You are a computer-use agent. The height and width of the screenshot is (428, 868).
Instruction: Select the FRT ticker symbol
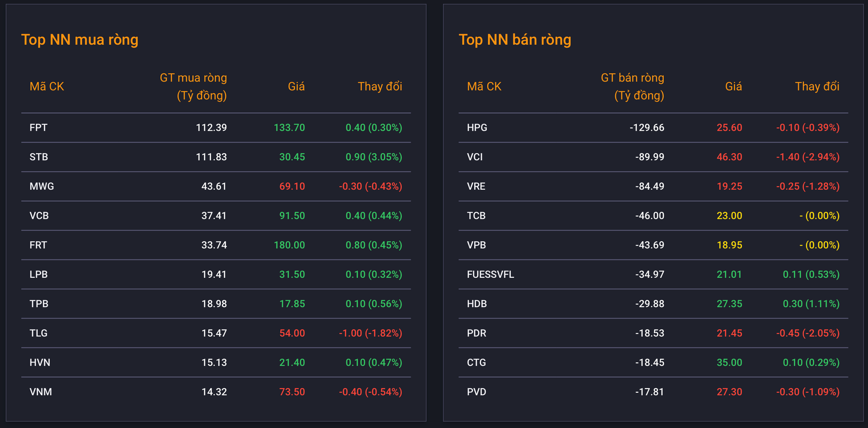(38, 245)
